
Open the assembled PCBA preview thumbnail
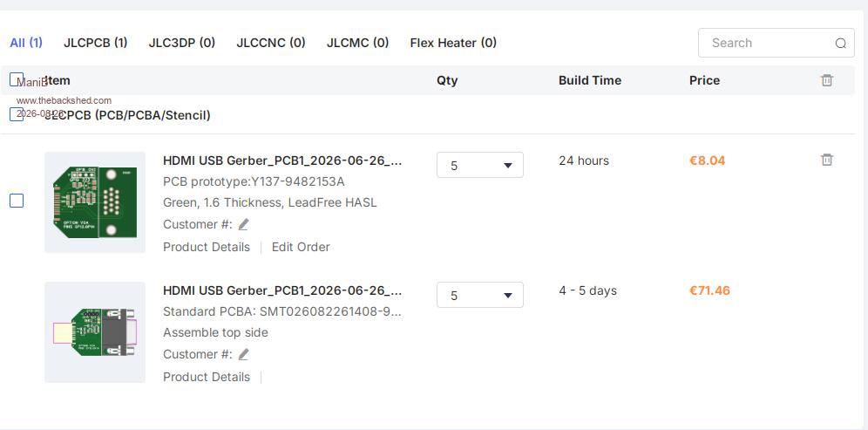(x=95, y=332)
